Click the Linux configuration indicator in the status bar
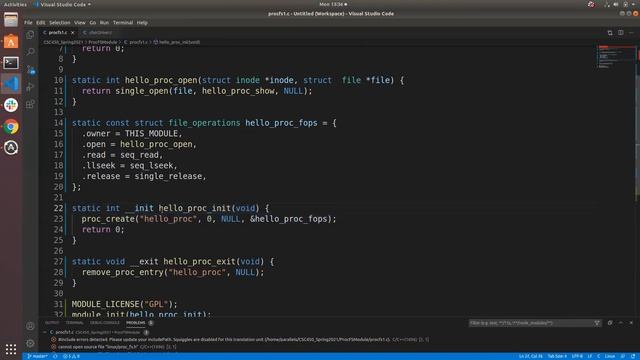This screenshot has width=640, height=360. coord(610,356)
